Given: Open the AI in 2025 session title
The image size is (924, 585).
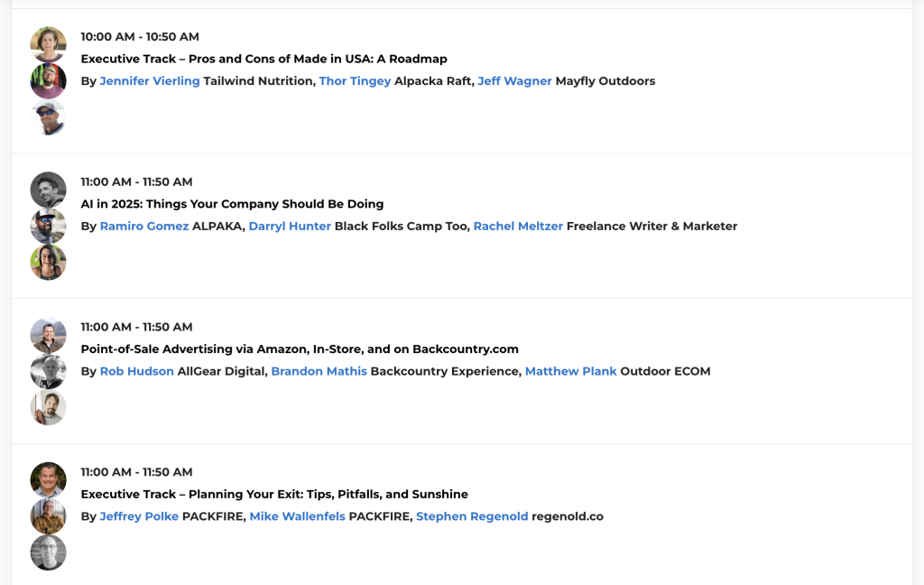Looking at the screenshot, I should point(232,204).
